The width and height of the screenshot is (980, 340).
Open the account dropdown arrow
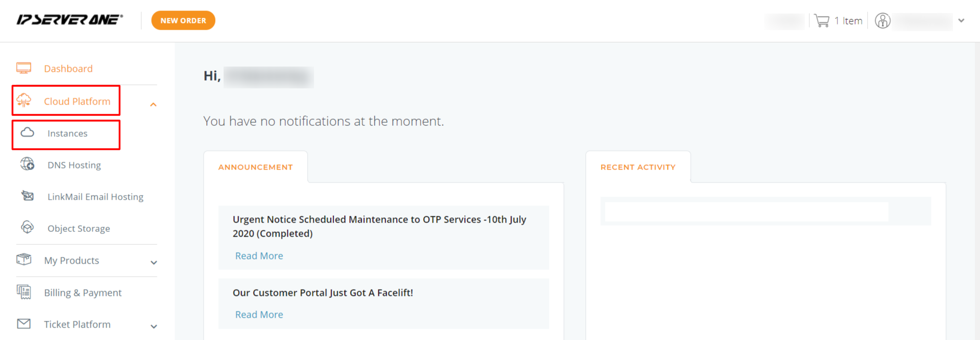coord(961,21)
